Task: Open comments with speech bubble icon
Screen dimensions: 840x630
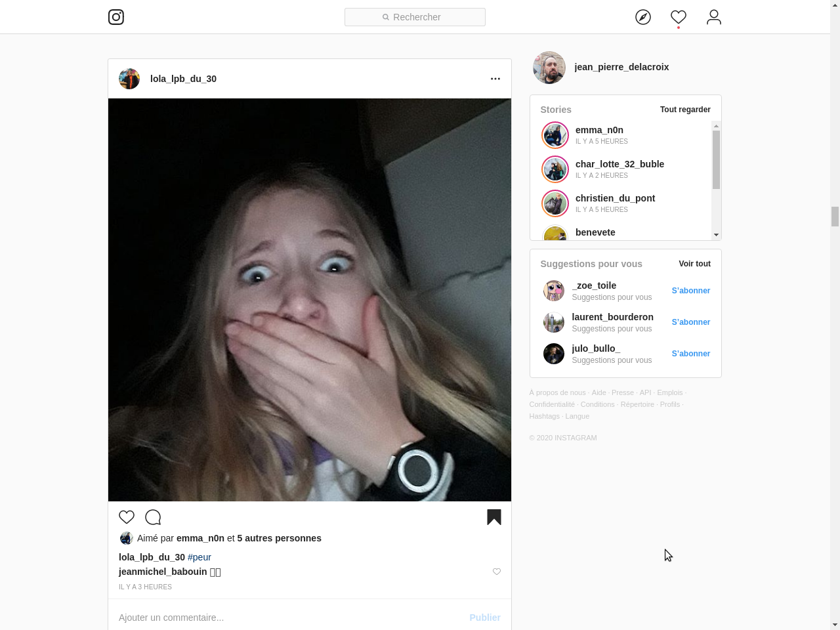Action: [153, 517]
